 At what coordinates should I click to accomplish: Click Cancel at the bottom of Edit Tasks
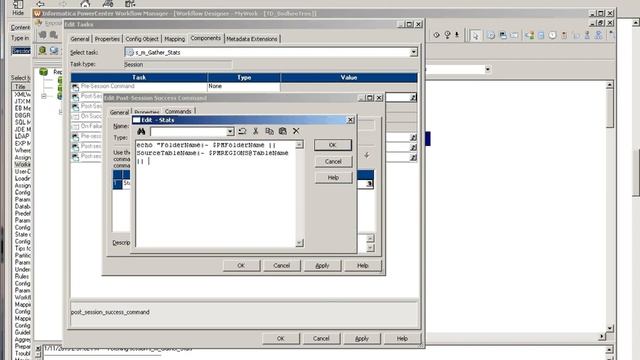(x=321, y=338)
